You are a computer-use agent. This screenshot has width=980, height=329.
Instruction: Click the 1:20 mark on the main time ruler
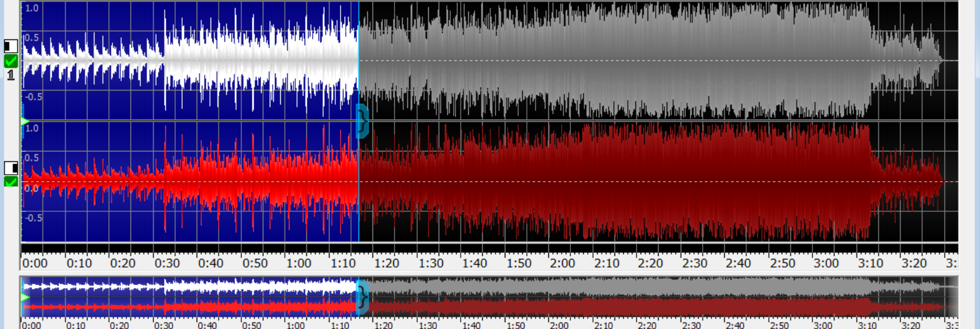387,263
